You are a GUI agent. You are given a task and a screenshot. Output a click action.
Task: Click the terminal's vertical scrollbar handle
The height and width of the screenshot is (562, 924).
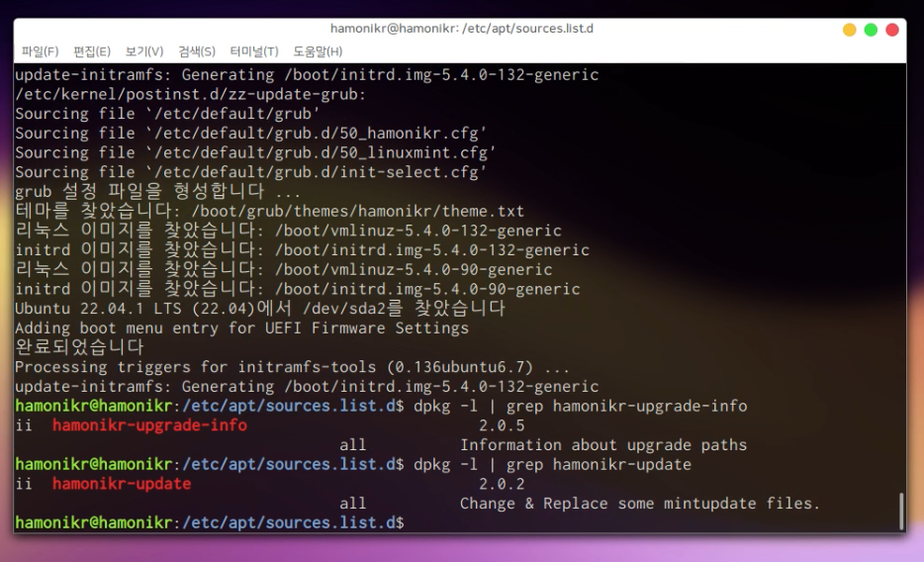900,511
